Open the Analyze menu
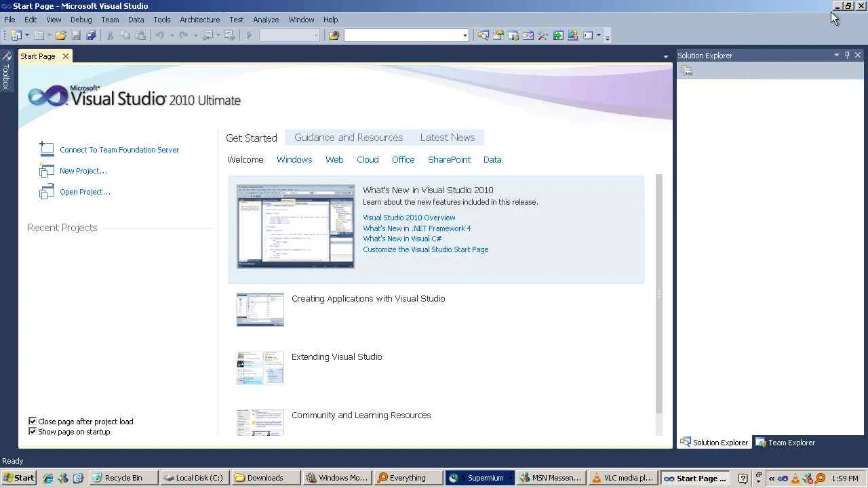The width and height of the screenshot is (868, 488). click(x=266, y=20)
